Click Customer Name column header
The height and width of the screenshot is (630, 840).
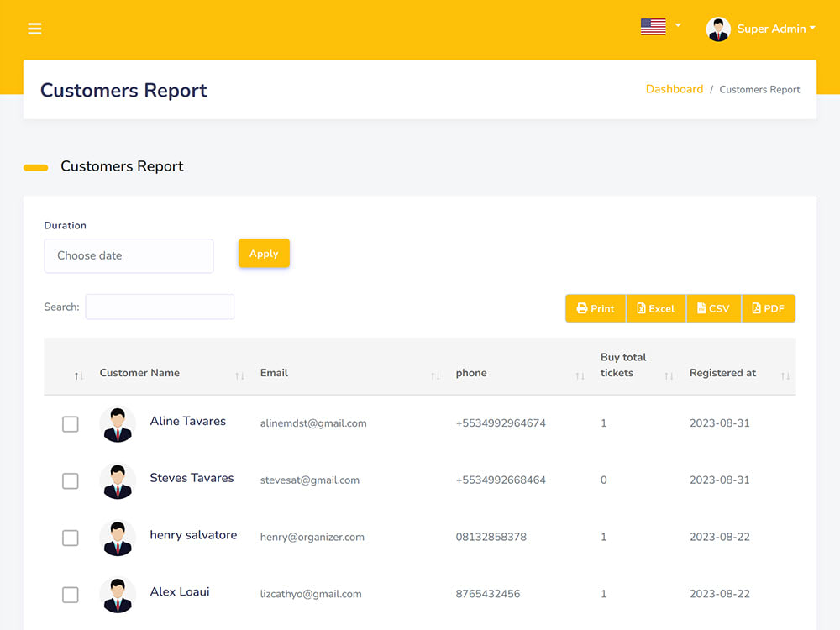[139, 373]
